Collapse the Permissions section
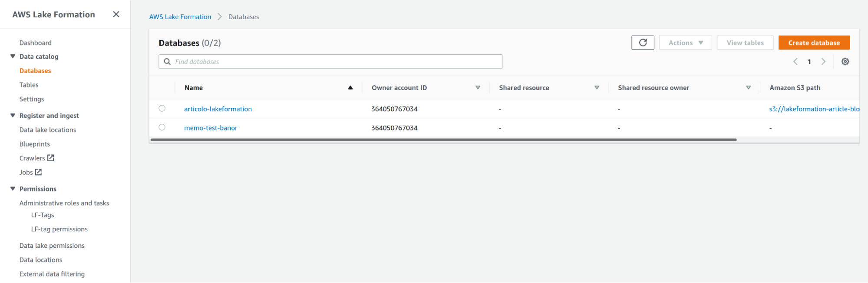The image size is (868, 283). point(13,189)
